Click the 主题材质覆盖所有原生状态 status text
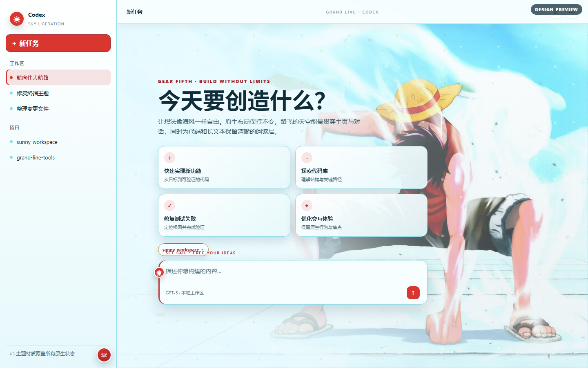The image size is (588, 368). [x=45, y=354]
